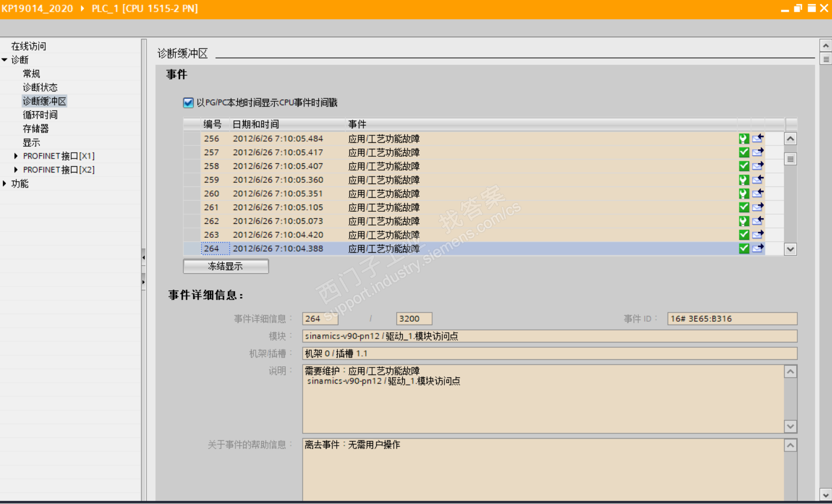Screen dimensions: 832x504
Task: Click the green check status icon in row 257
Action: pyautogui.click(x=744, y=152)
